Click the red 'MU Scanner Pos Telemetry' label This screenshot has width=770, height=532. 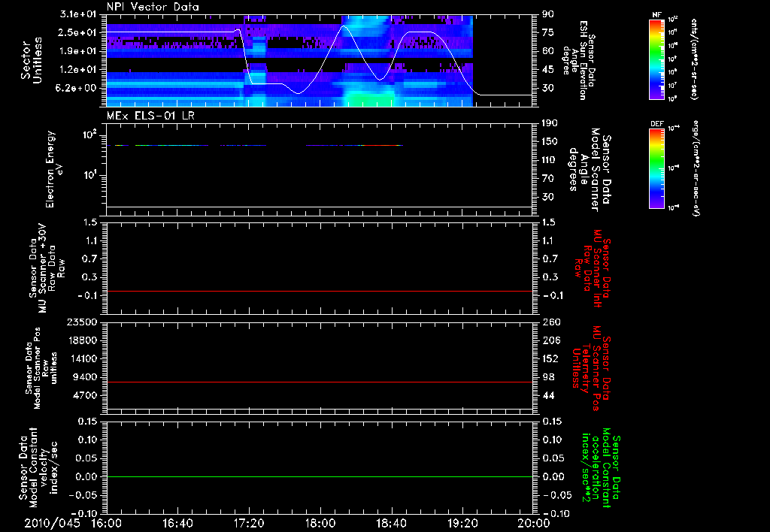coord(591,367)
